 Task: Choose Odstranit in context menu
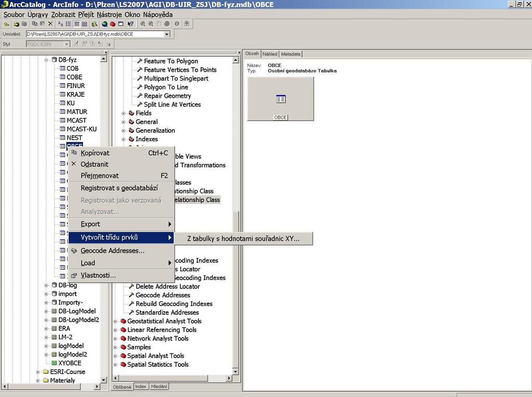pos(122,164)
